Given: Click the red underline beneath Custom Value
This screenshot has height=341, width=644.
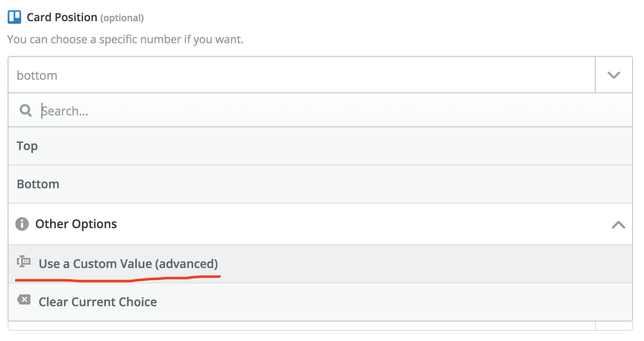Looking at the screenshot, I should tap(118, 279).
